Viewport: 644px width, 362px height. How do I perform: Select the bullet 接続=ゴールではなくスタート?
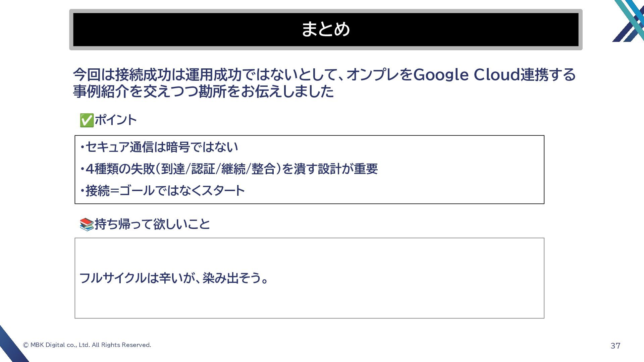coord(162,190)
